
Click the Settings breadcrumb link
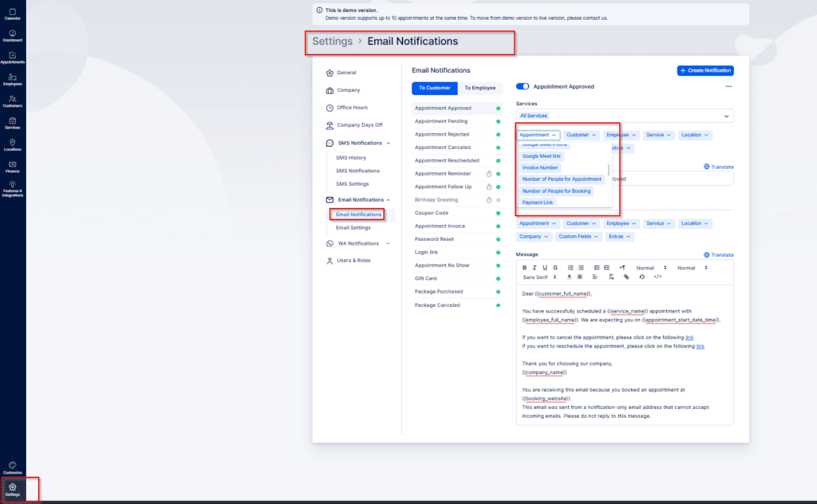pyautogui.click(x=333, y=41)
